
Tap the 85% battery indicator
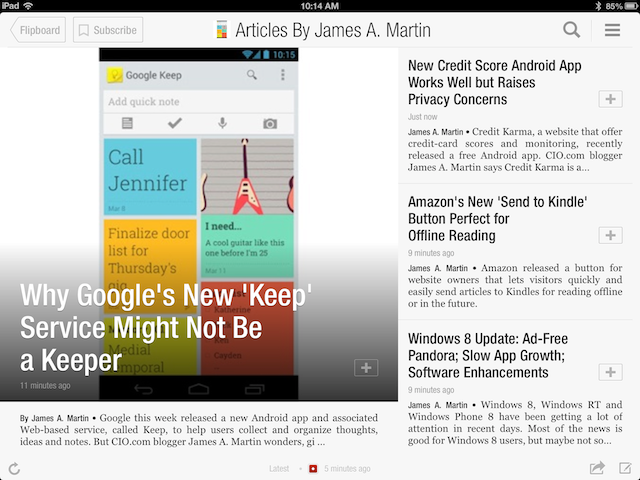pyautogui.click(x=622, y=6)
